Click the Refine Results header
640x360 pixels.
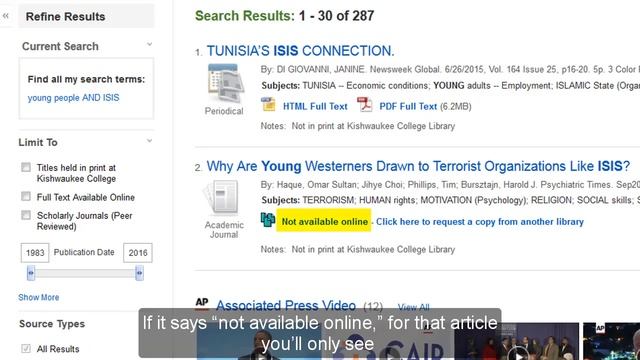[x=86, y=16]
